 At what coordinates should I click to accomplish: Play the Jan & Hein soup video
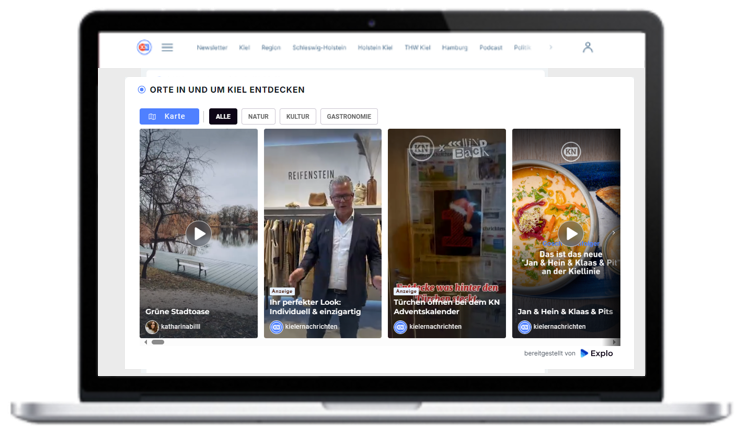pyautogui.click(x=570, y=233)
